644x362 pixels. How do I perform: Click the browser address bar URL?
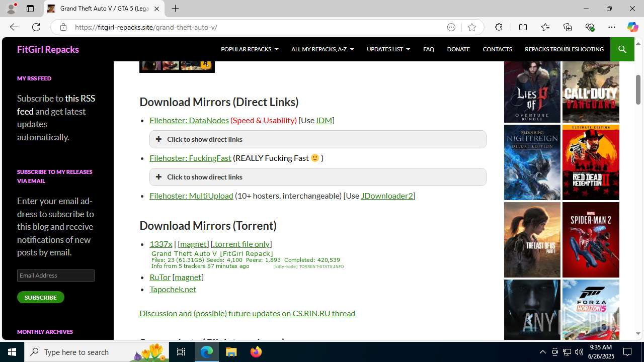coord(146,27)
